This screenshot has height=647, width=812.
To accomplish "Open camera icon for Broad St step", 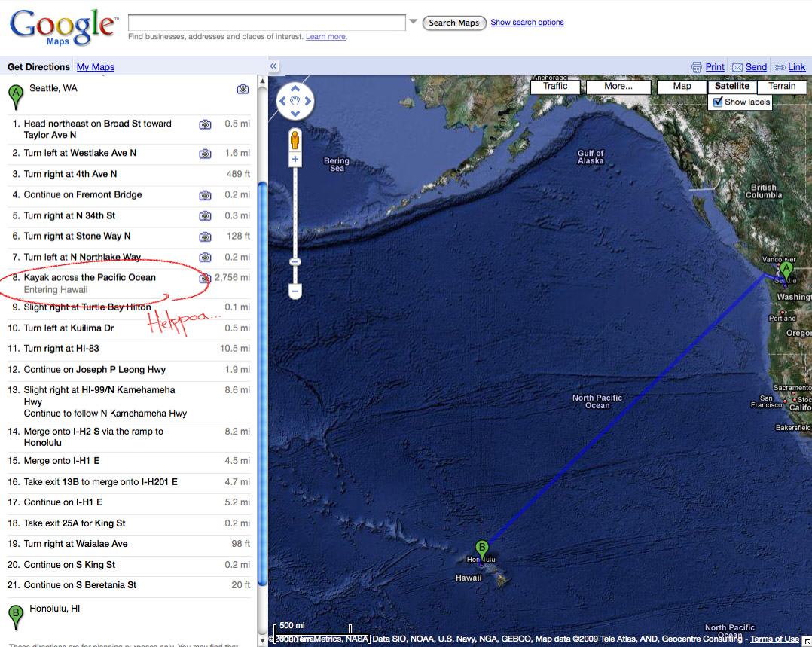I will pos(205,124).
